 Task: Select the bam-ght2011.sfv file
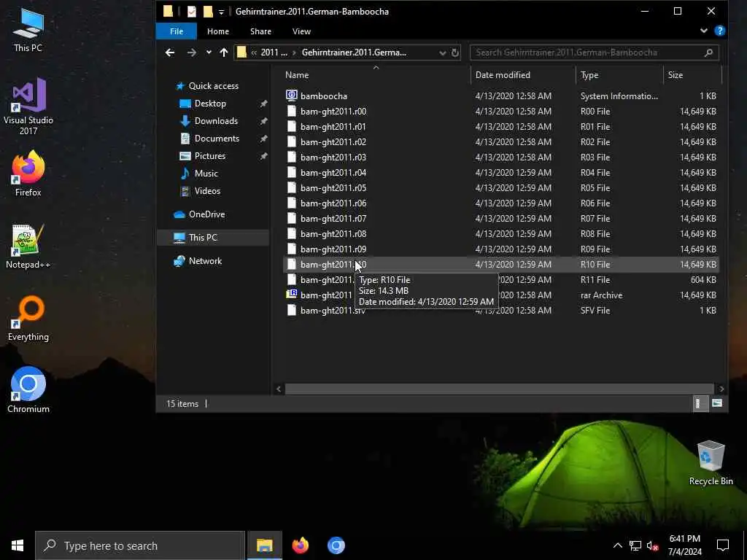click(x=333, y=311)
